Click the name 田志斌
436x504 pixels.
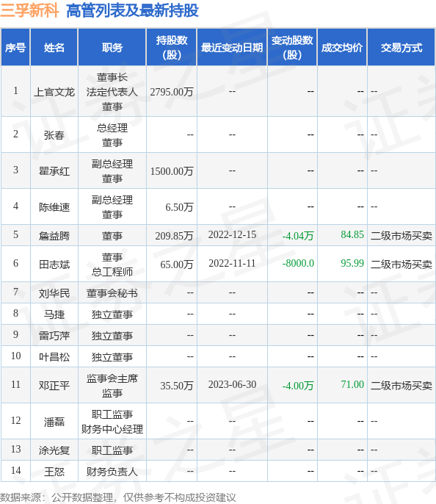point(54,264)
